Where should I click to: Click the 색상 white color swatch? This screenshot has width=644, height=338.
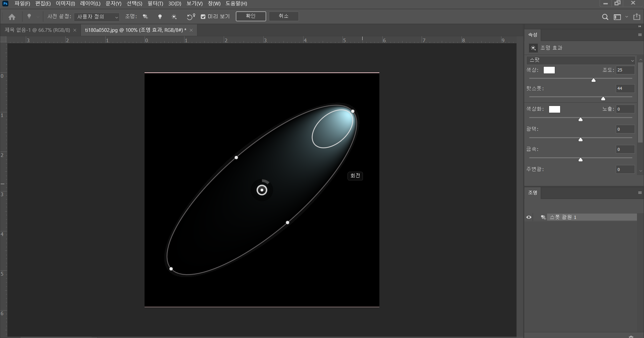[549, 70]
